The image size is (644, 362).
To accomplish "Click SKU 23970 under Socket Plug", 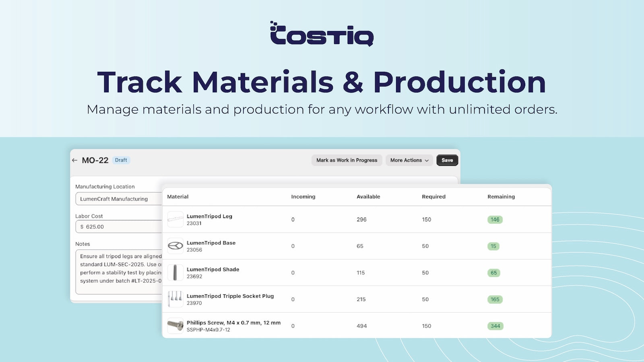I will coord(194,303).
